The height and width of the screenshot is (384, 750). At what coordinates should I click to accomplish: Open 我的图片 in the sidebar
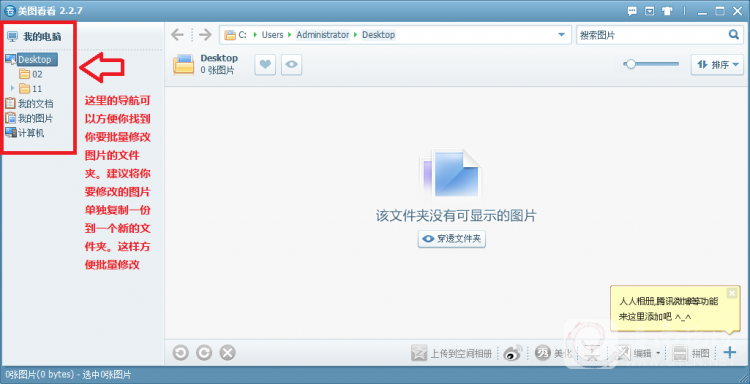coord(29,118)
